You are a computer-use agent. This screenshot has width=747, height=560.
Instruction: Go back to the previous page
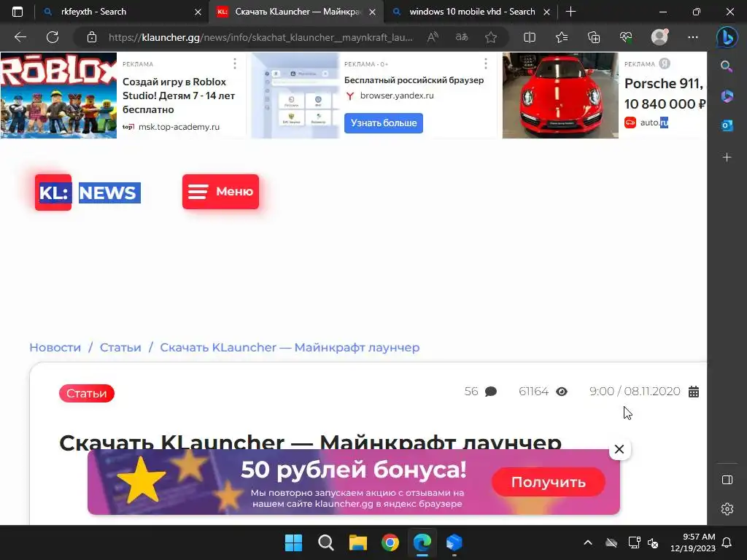click(20, 37)
